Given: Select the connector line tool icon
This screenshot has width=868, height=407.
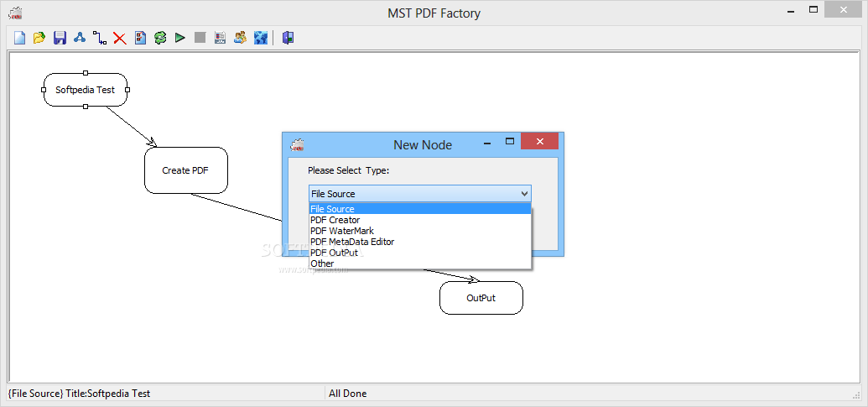Looking at the screenshot, I should [x=100, y=38].
